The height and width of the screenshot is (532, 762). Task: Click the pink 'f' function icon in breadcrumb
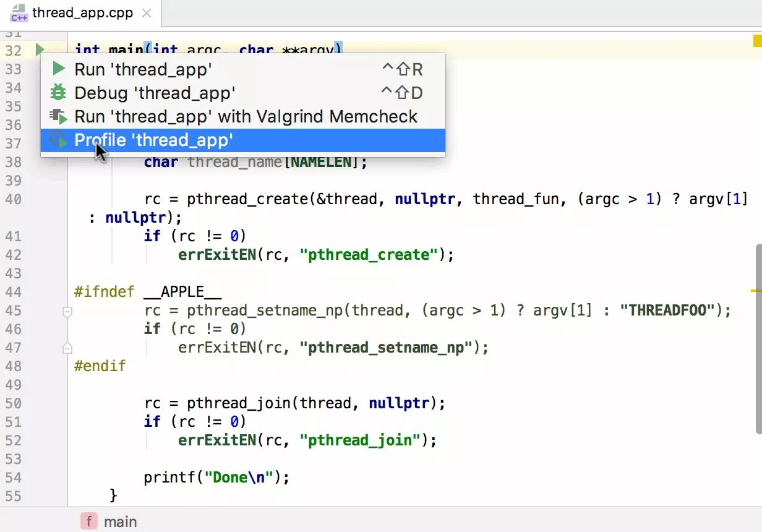pos(89,521)
